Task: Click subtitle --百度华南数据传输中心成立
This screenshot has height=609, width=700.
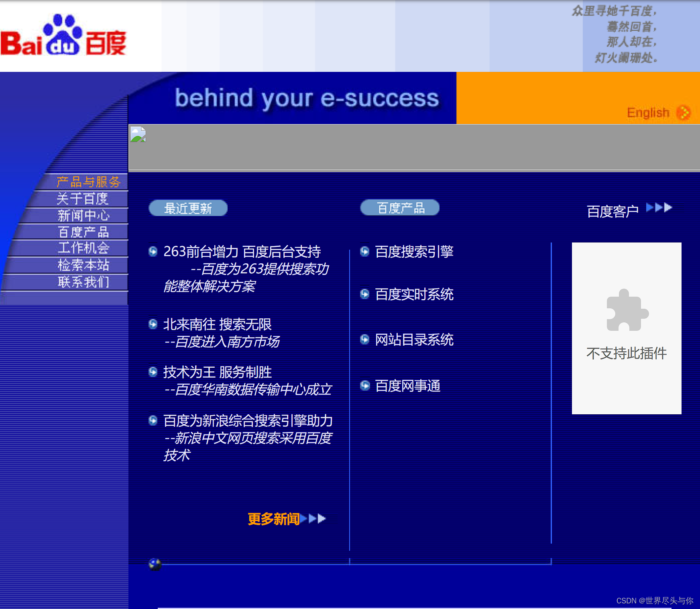Action: (248, 389)
